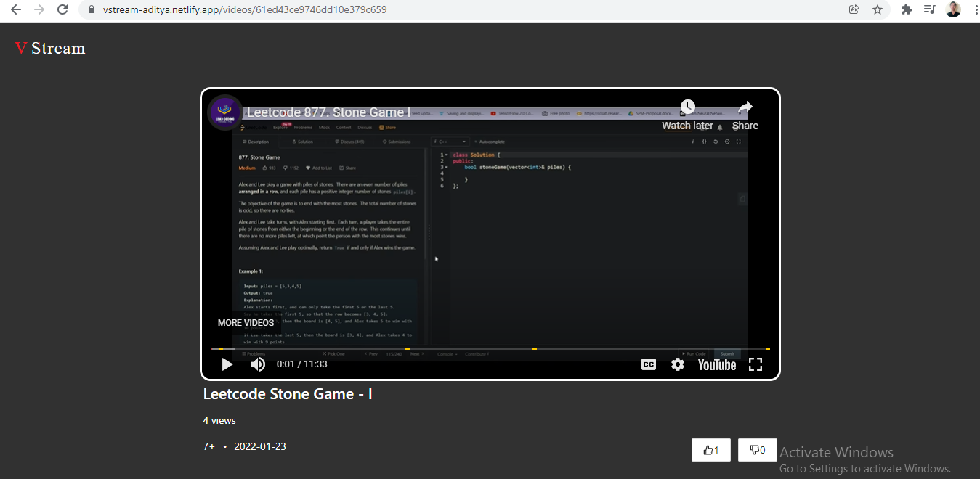Click the 2022-01-23 upload date
Viewport: 980px width, 479px height.
[260, 446]
